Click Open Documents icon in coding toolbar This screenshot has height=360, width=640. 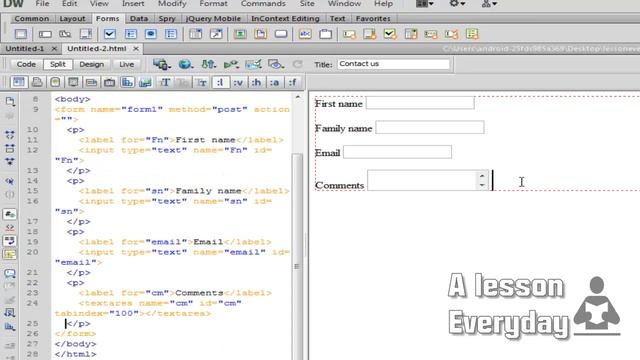coord(10,101)
